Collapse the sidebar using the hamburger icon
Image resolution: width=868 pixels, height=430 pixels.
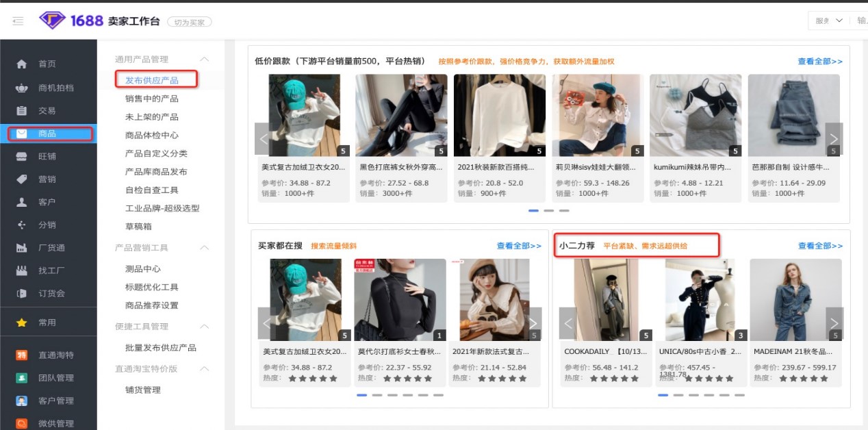pyautogui.click(x=18, y=21)
